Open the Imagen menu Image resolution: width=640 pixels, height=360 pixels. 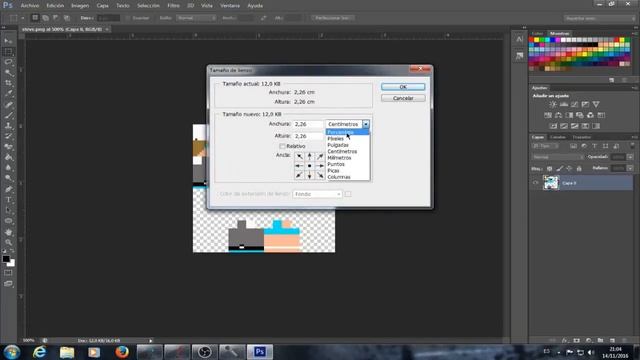click(80, 6)
